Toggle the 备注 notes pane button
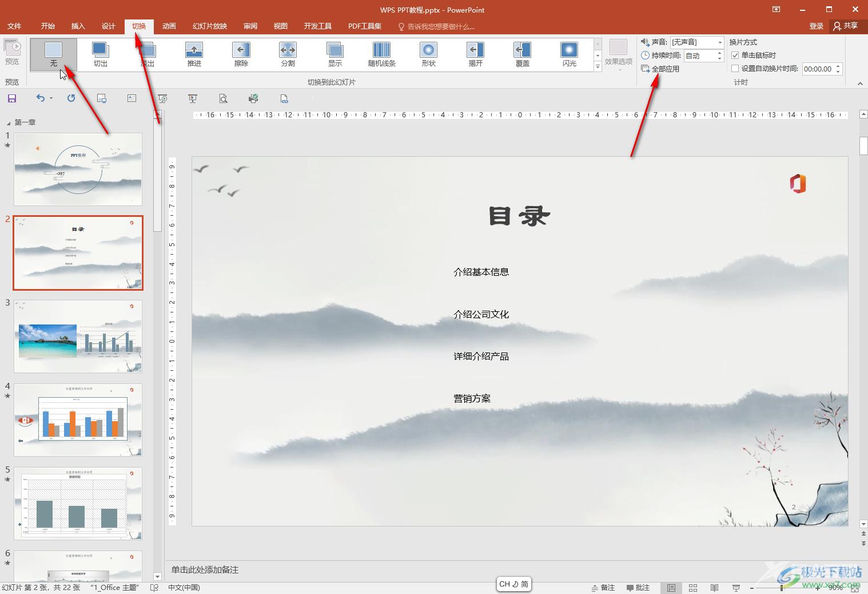 603,588
